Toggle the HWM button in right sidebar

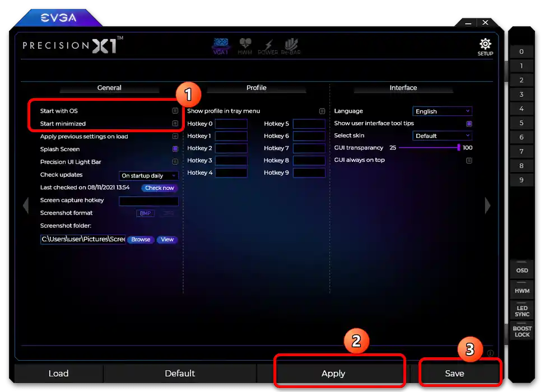522,290
